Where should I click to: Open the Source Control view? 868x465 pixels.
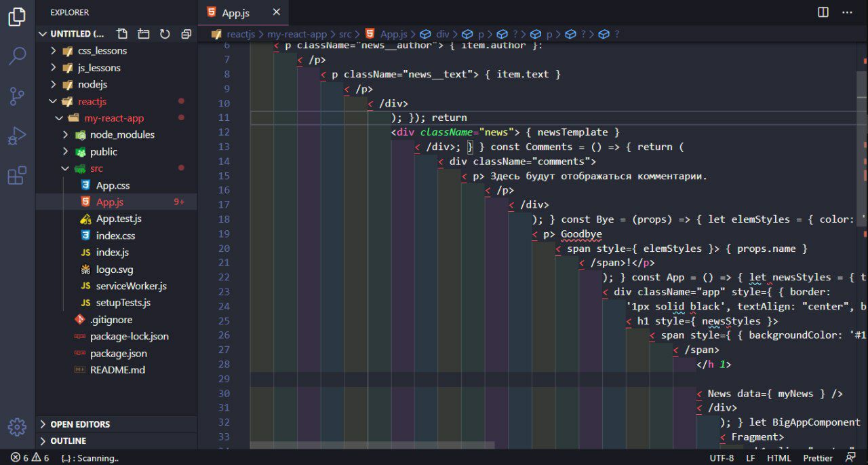pos(17,96)
